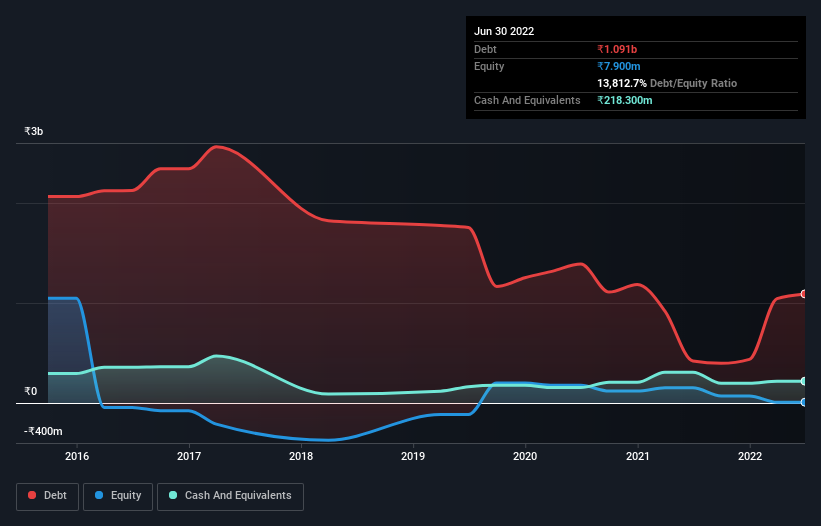Click the Debt row label in tooltip
This screenshot has width=821, height=526.
click(485, 49)
